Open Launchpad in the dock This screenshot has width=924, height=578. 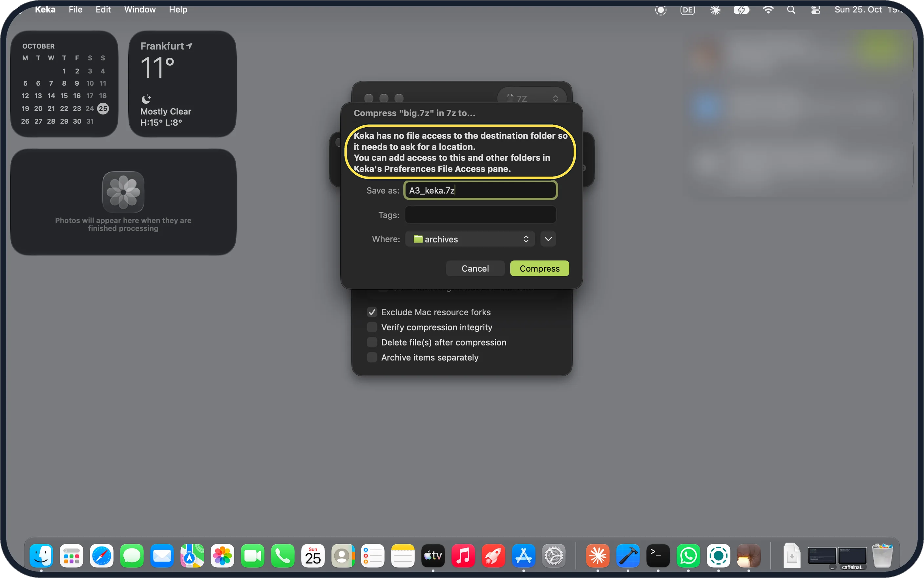click(72, 555)
